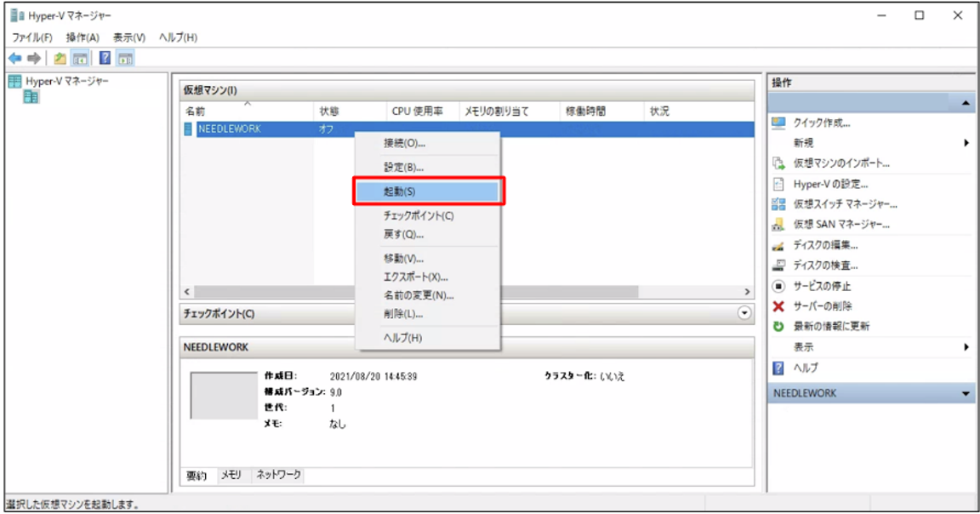This screenshot has width=980, height=514.
Task: Click the オフ status cell of NEEDLEWORK
Action: coord(327,128)
